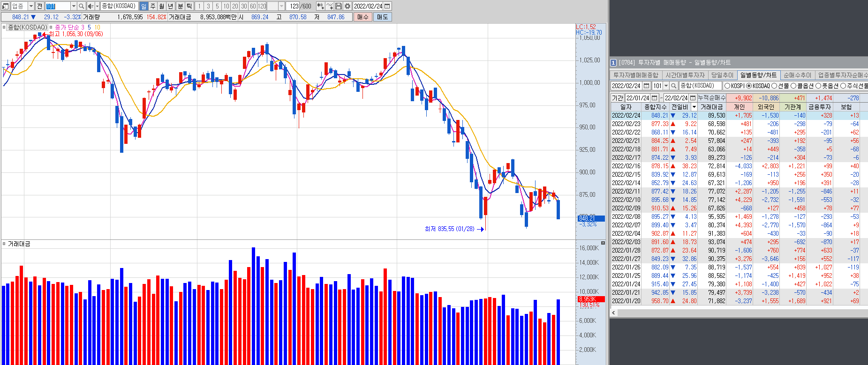Click the collapse icon at volume panel right edge
The height and width of the screenshot is (365, 868).
[603, 243]
